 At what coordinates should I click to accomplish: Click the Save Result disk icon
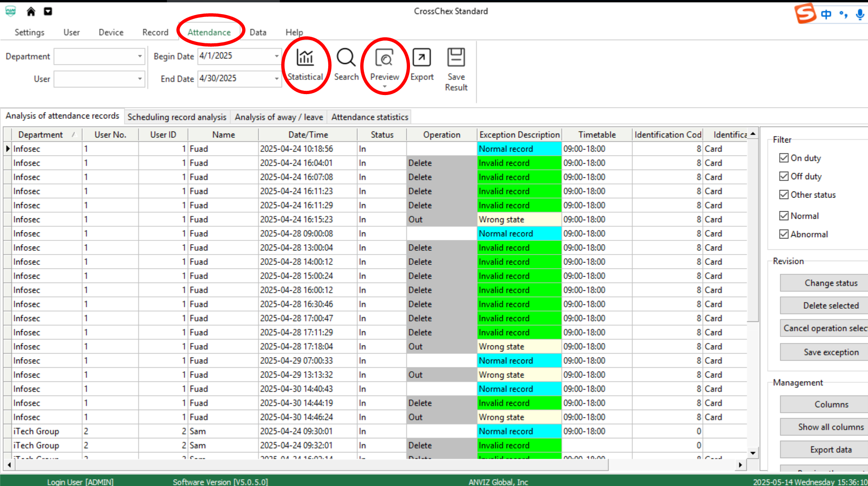pyautogui.click(x=456, y=57)
